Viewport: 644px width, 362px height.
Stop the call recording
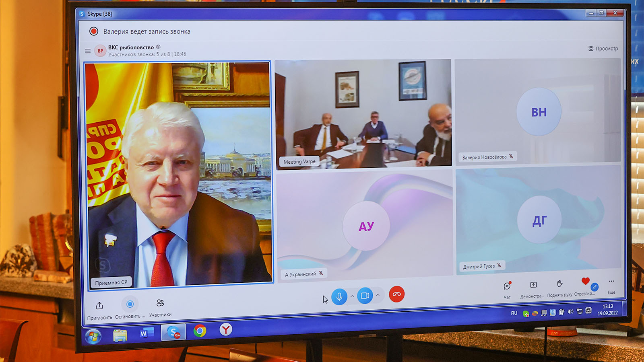tap(130, 304)
